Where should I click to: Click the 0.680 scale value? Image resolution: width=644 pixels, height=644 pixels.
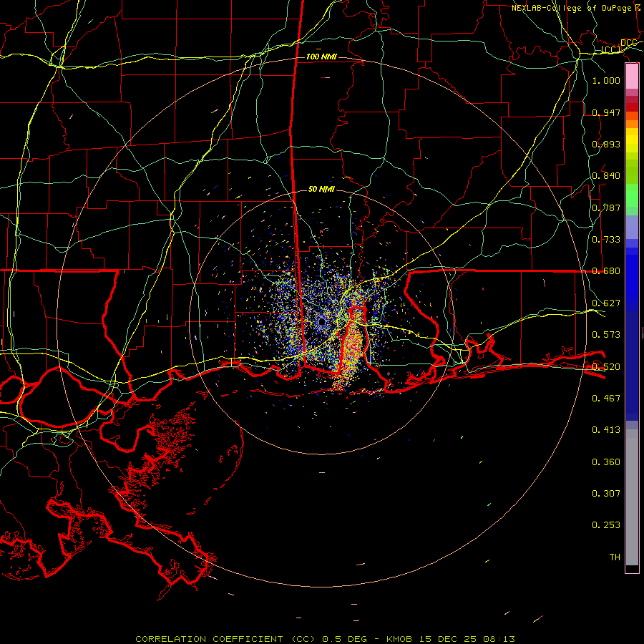click(x=606, y=271)
